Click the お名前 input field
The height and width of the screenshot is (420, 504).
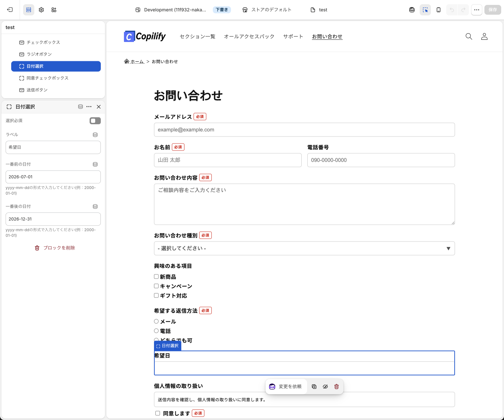pyautogui.click(x=228, y=160)
